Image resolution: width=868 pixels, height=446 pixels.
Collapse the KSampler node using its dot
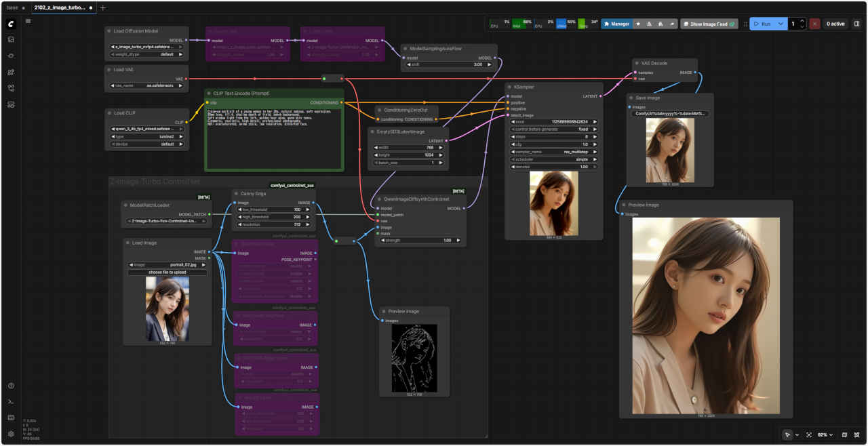click(509, 87)
